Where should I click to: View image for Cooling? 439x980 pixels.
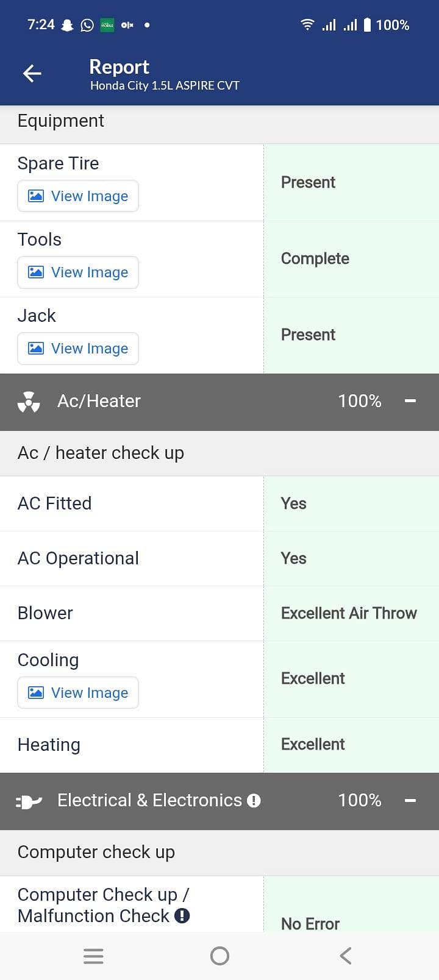click(x=78, y=693)
